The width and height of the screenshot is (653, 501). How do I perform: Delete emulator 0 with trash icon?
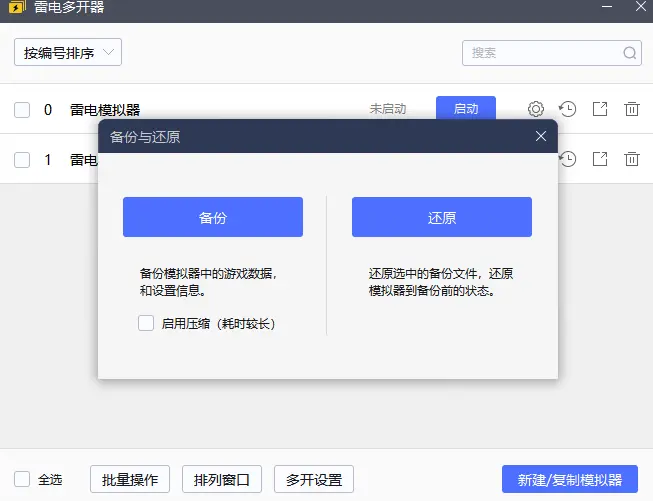click(632, 109)
